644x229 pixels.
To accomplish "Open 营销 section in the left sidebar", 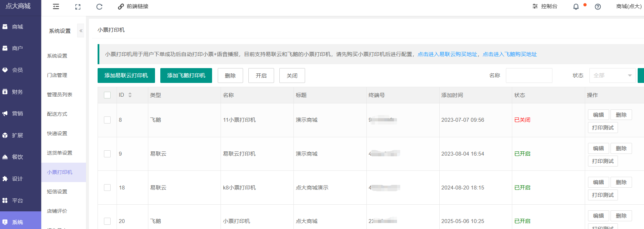I will (17, 114).
